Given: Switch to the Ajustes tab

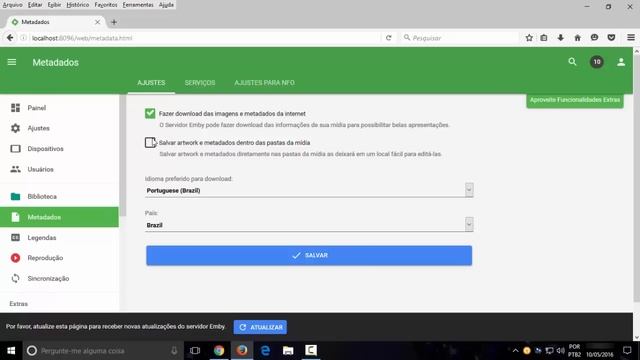Looking at the screenshot, I should [x=151, y=83].
